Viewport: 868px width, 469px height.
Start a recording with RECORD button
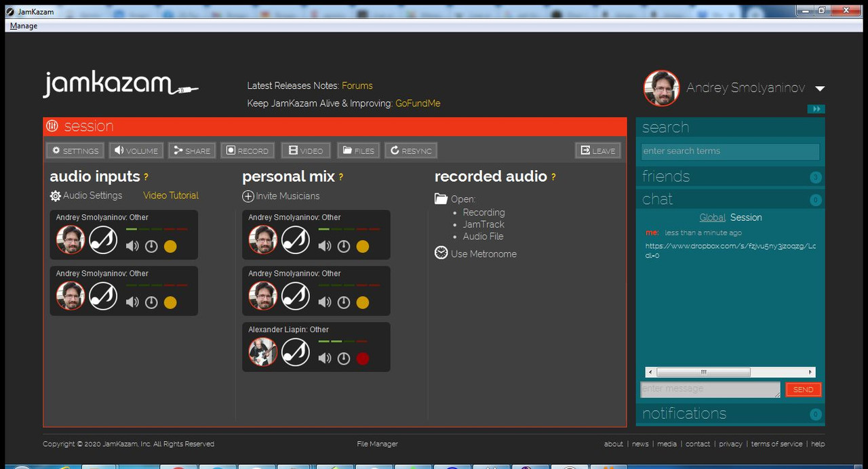[x=248, y=150]
